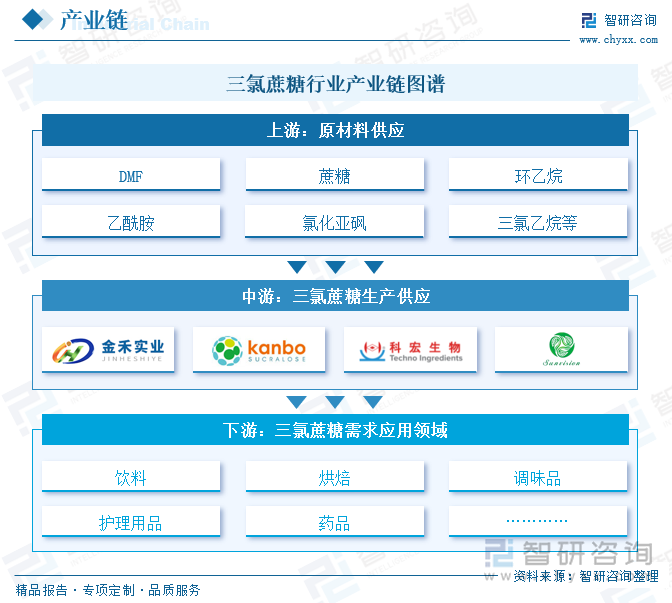Select the 三氯蔗糖行业产业链图谱 title
The width and height of the screenshot is (672, 603).
pyautogui.click(x=336, y=84)
